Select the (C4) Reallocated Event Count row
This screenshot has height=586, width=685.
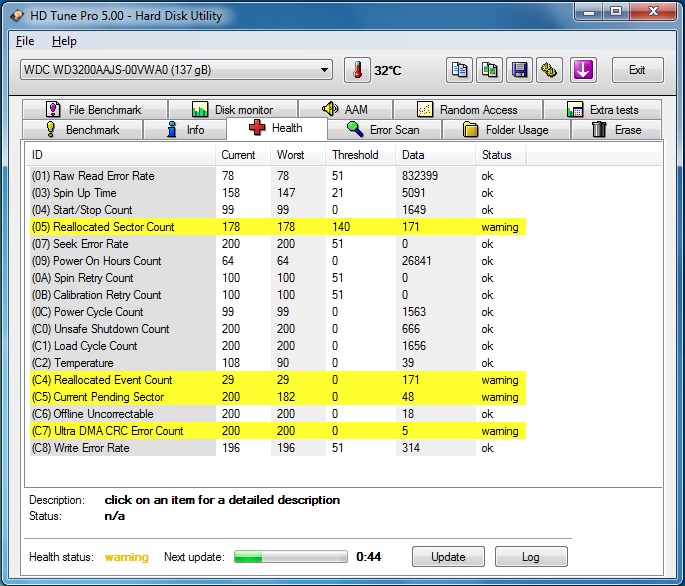point(278,380)
